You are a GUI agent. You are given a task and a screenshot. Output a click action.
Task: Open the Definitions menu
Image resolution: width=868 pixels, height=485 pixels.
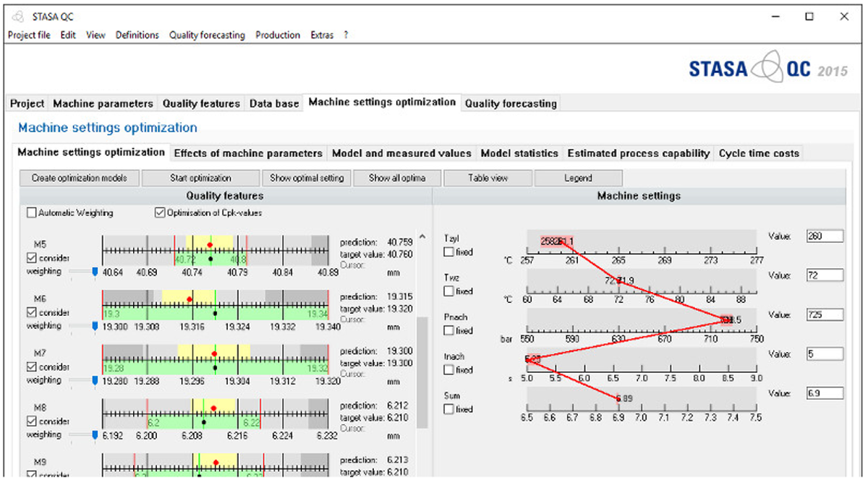click(x=137, y=35)
